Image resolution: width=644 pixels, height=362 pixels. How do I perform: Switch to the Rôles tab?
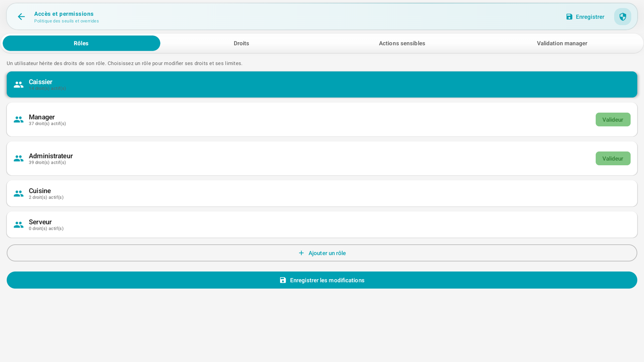(81, 43)
